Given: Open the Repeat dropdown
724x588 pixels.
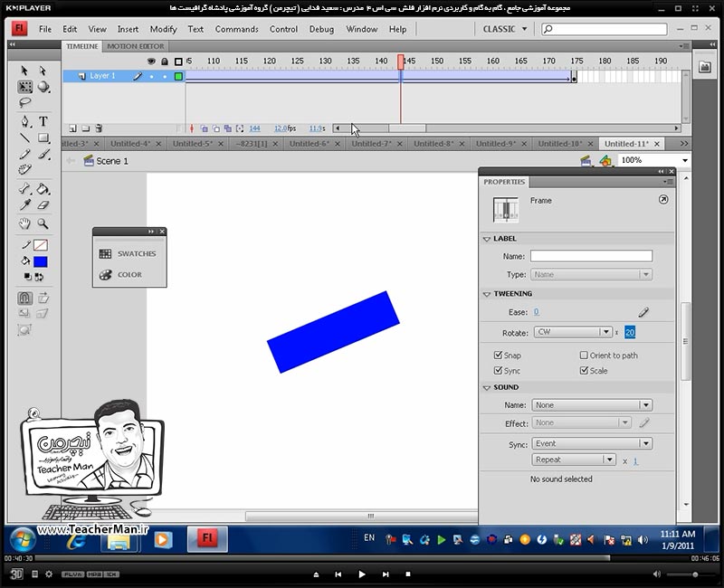Looking at the screenshot, I should [574, 460].
